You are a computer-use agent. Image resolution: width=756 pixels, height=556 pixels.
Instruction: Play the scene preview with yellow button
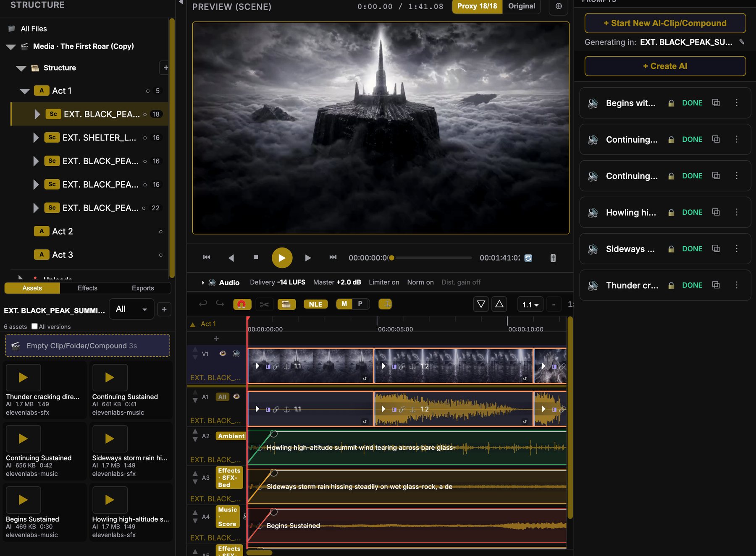point(282,258)
